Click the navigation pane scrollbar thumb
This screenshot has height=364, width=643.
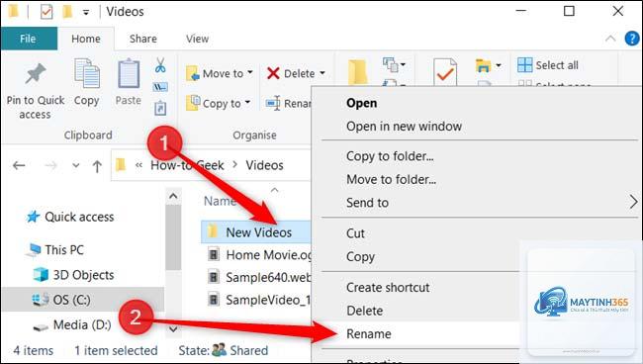tap(173, 237)
